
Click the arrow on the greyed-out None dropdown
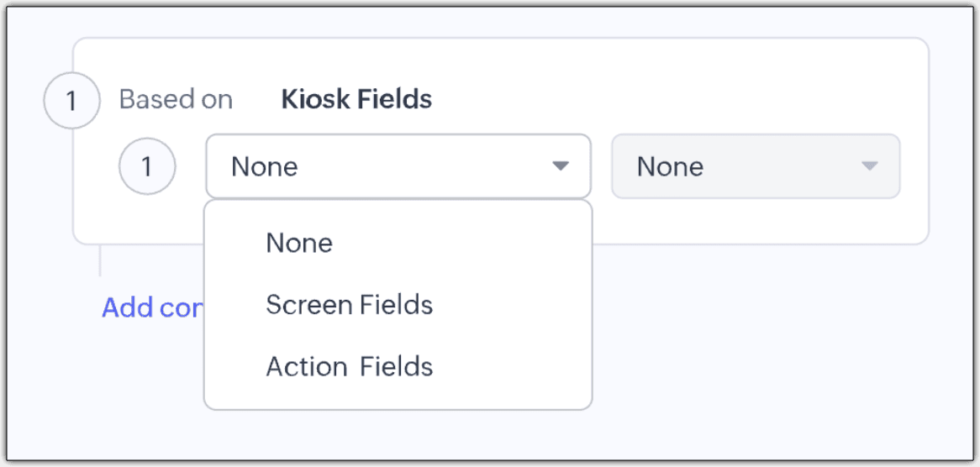pos(870,166)
